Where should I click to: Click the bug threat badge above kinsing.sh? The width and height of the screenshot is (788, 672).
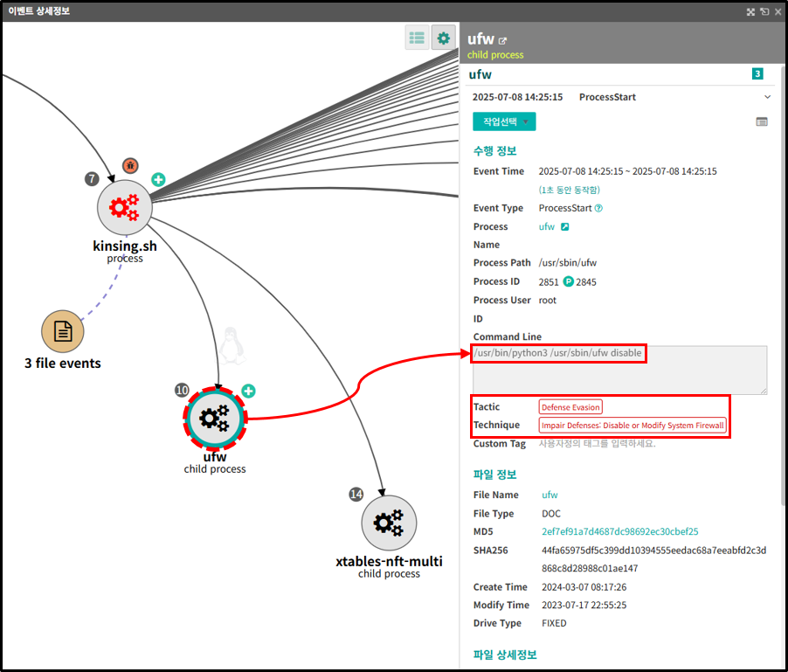coord(130,165)
